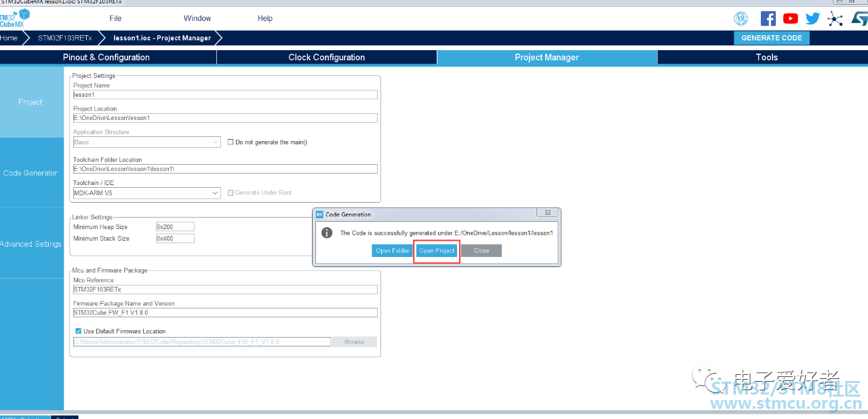Toggle Do not generate the main() checkbox

coord(231,142)
